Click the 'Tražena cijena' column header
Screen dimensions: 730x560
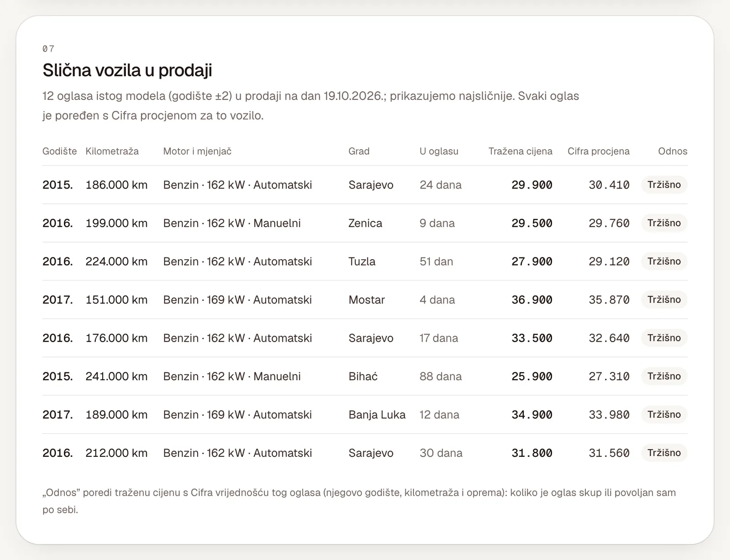coord(521,151)
